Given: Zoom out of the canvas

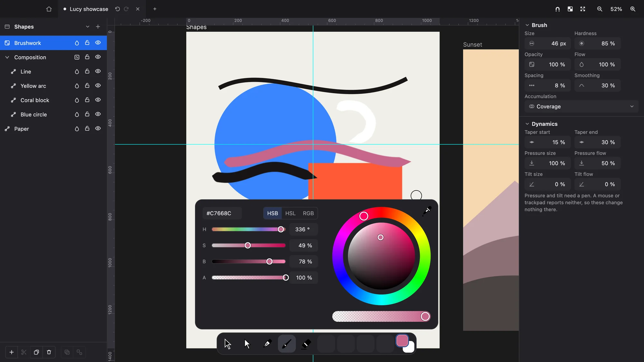Looking at the screenshot, I should tap(600, 9).
